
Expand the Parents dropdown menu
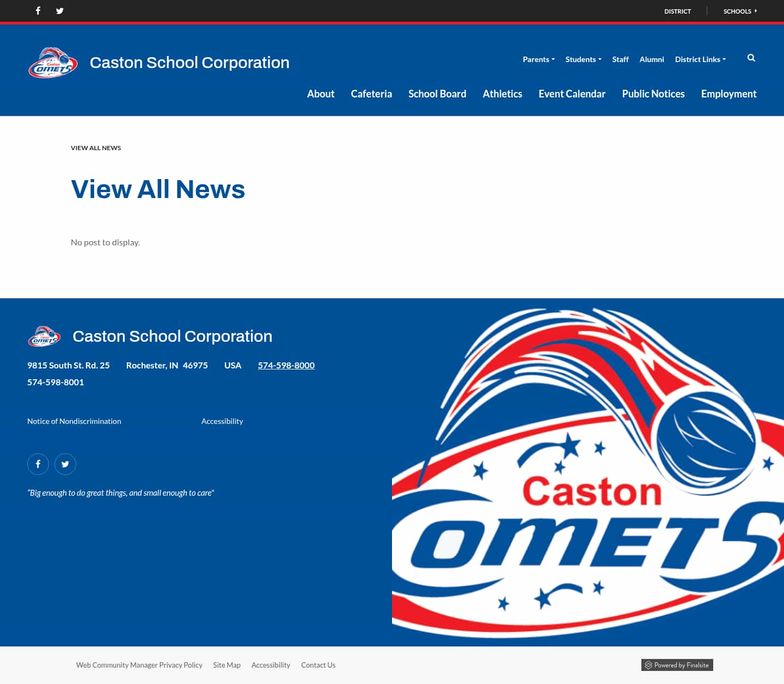tap(538, 59)
